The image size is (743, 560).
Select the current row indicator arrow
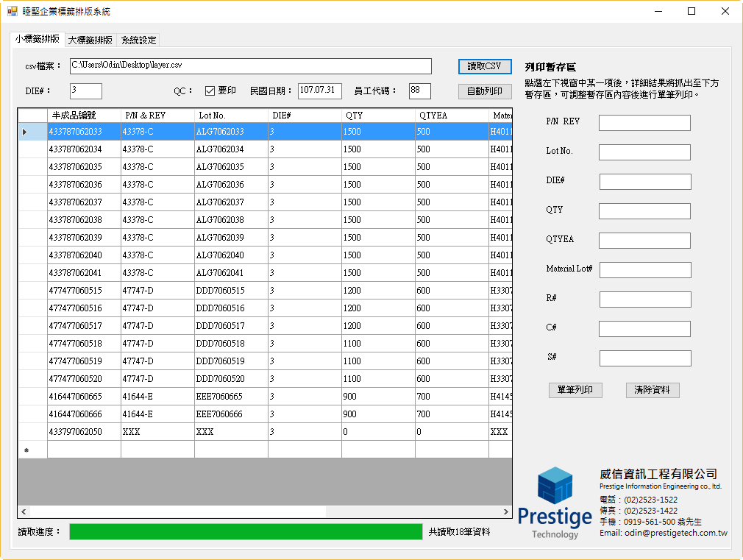click(x=24, y=132)
